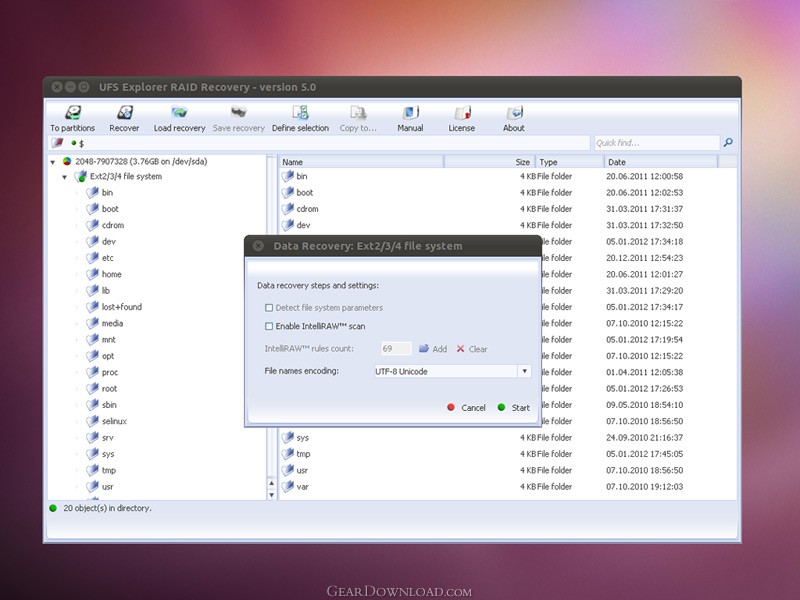This screenshot has width=800, height=600.
Task: Click the Quick find input field
Action: click(x=657, y=143)
